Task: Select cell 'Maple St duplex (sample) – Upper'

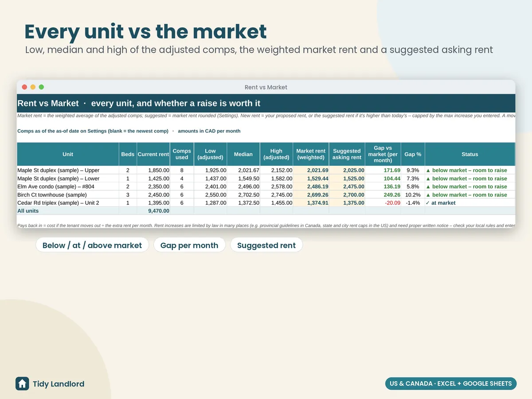Action: click(x=68, y=170)
